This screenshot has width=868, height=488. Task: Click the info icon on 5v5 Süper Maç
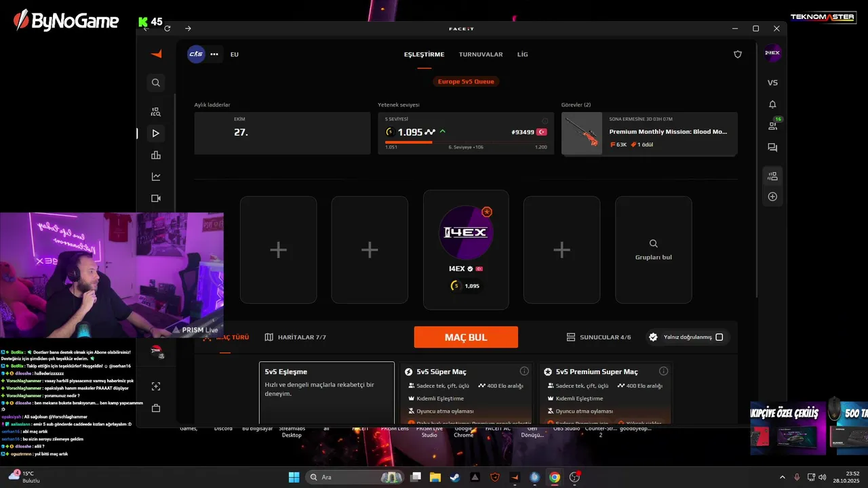[x=524, y=371]
